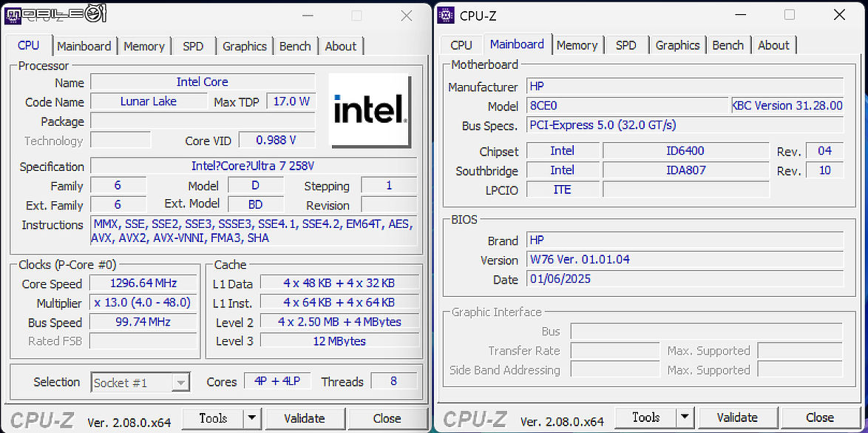Screen dimensions: 868x433
Task: Minimize the right CPU-Z window
Action: (740, 15)
